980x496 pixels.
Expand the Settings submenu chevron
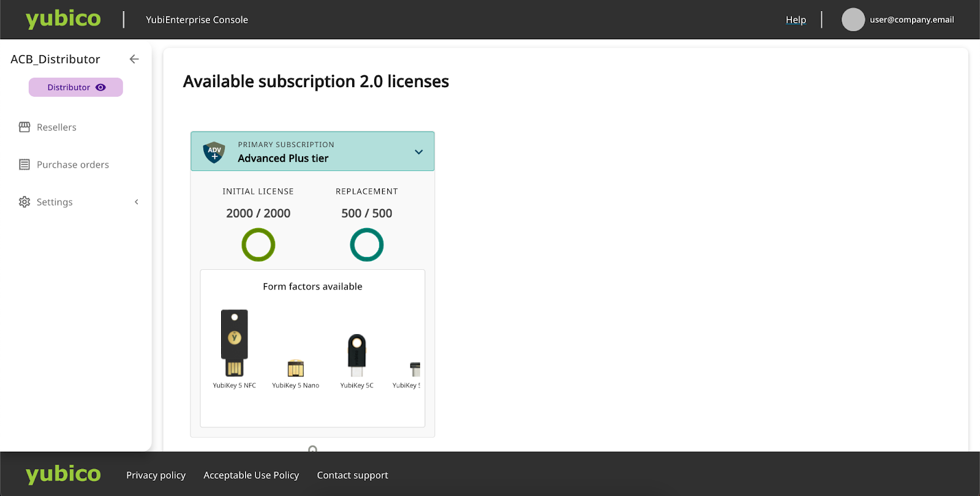[137, 202]
